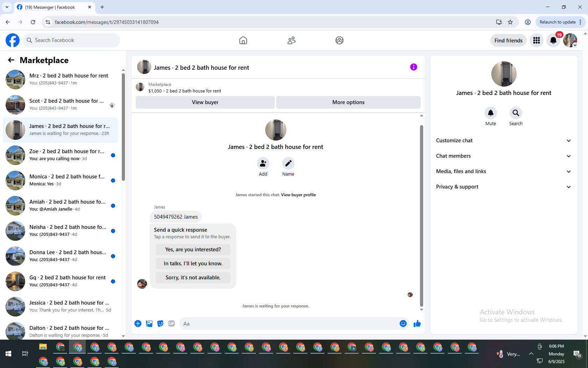Open Windows Start menu
588x368 pixels.
8,354
